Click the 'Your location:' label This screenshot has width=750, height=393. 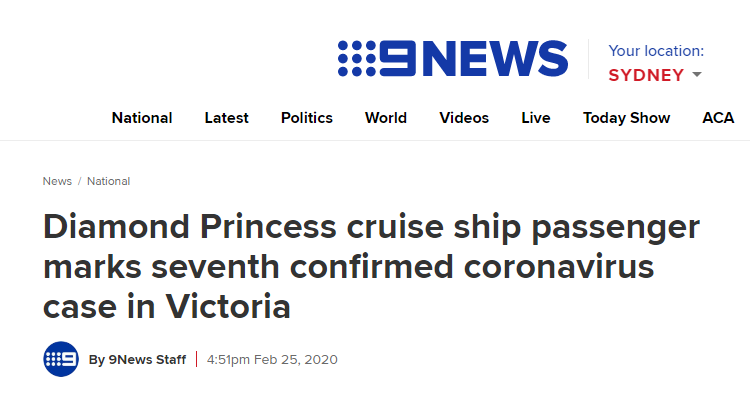pos(656,51)
